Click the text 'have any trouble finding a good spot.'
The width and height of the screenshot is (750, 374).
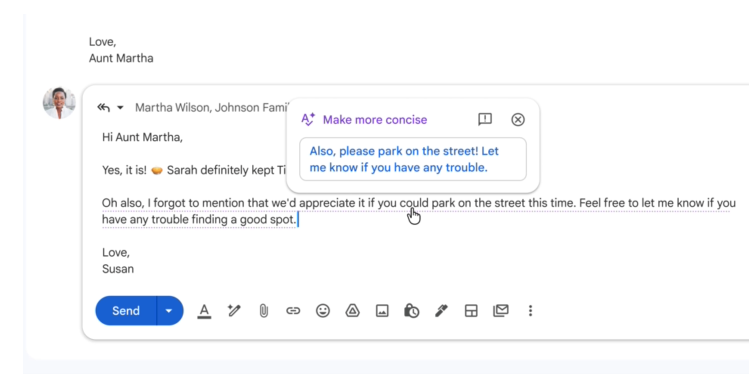tap(199, 220)
